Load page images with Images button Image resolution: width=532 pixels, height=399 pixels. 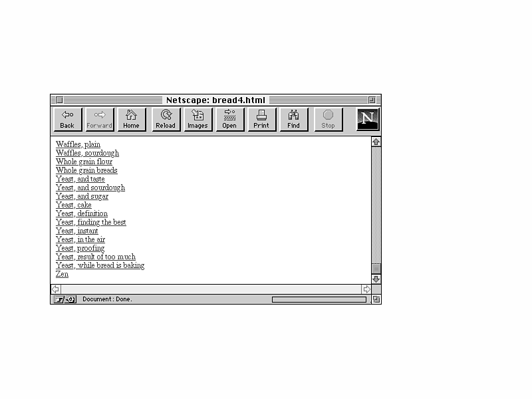coord(198,120)
